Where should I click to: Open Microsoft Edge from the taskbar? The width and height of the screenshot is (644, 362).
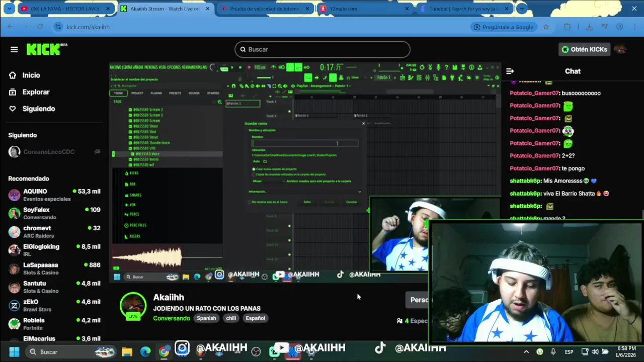[x=145, y=352]
